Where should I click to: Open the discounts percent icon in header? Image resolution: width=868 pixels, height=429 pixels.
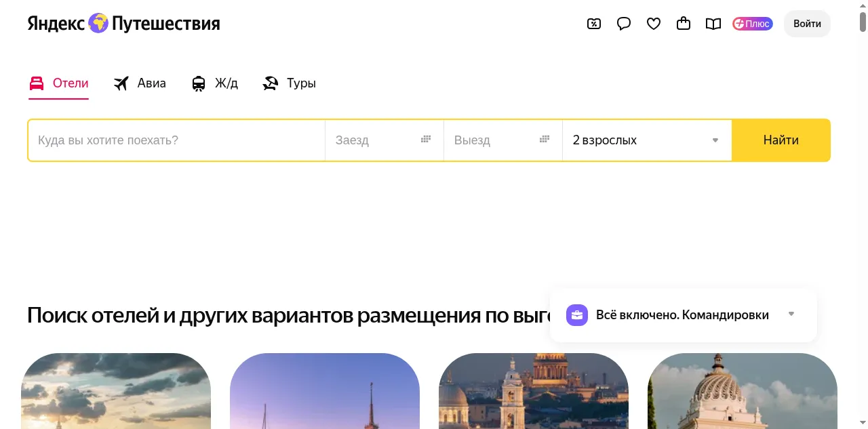[594, 24]
